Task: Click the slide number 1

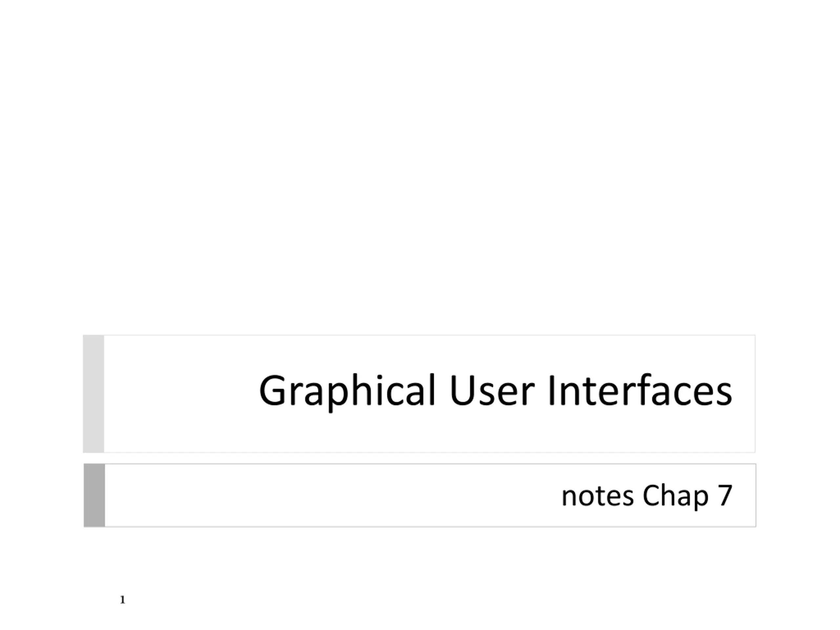Action: pyautogui.click(x=122, y=599)
